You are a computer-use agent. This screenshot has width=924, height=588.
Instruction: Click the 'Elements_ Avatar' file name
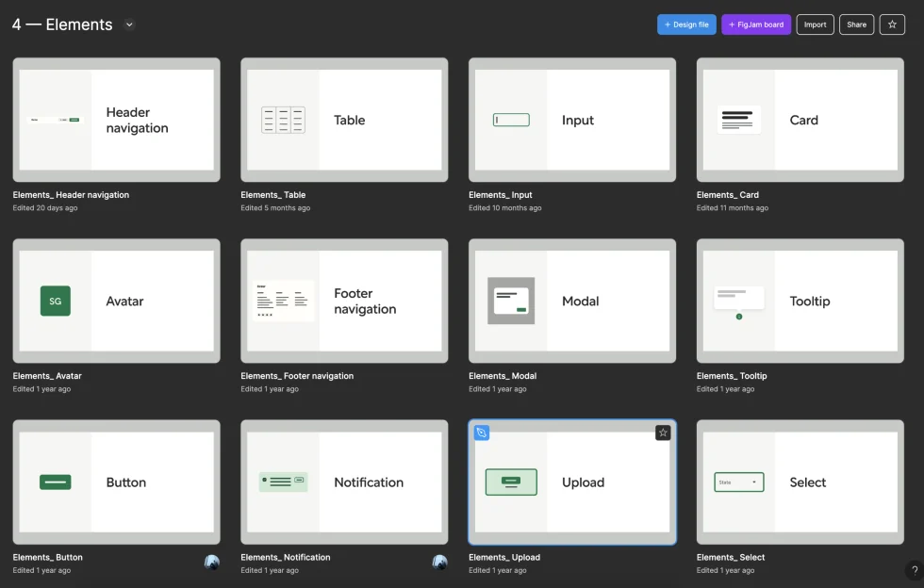47,376
